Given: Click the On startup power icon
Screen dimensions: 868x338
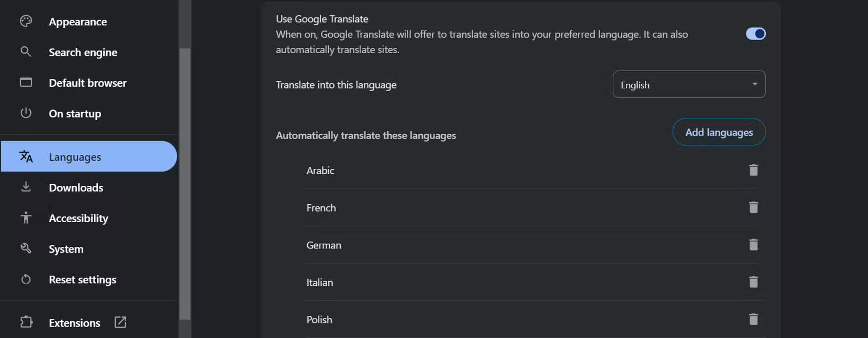Looking at the screenshot, I should (26, 113).
